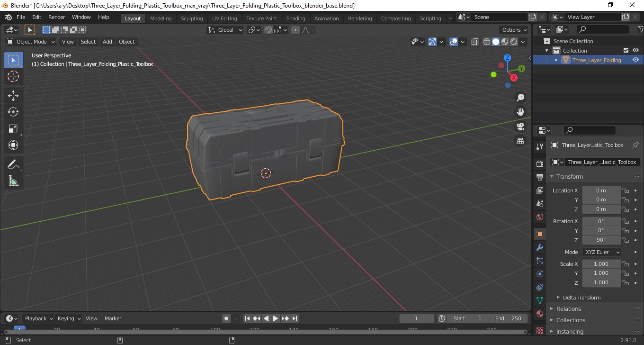Click the End frame field
644x345 pixels.
coord(509,318)
